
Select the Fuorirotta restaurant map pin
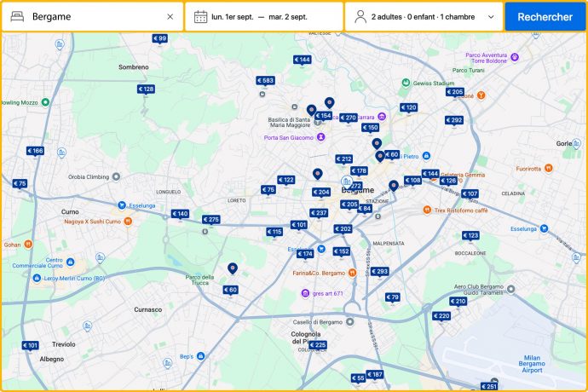pyautogui.click(x=510, y=169)
